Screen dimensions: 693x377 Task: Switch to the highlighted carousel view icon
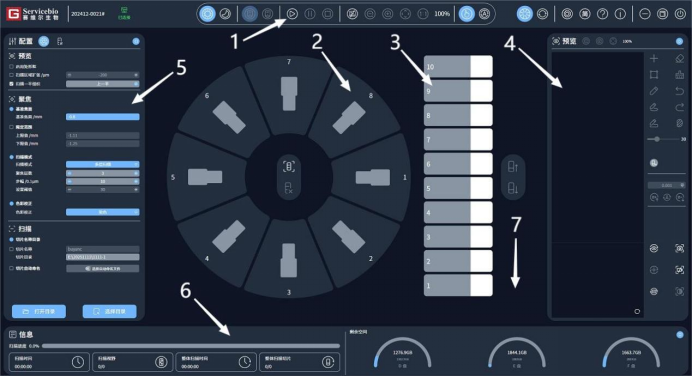pyautogui.click(x=525, y=14)
